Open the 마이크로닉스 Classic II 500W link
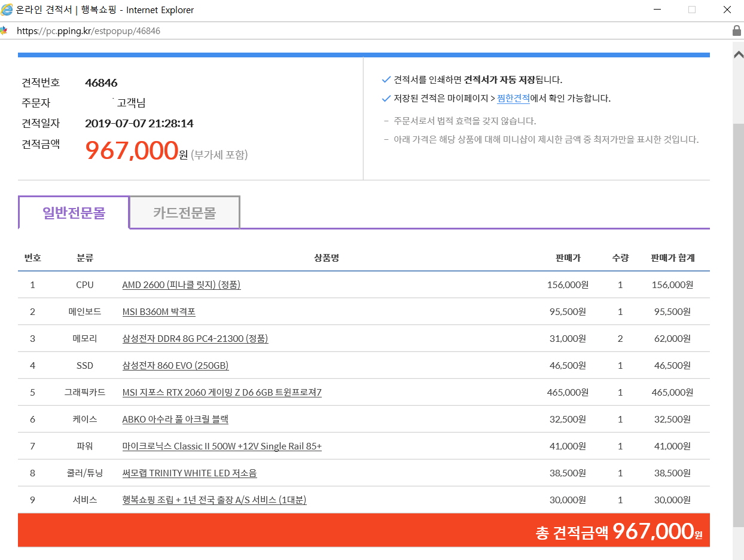This screenshot has width=744, height=560. tap(222, 446)
